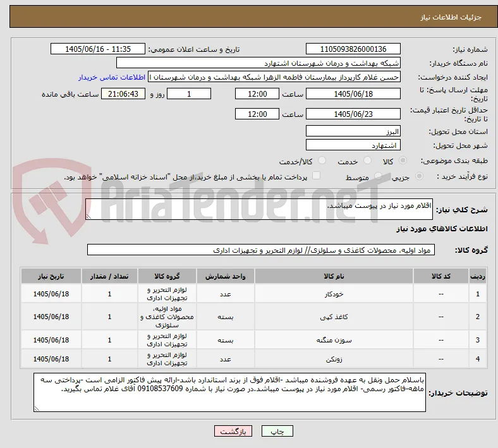Click the تاریخ نیاز column header
The width and height of the screenshot is (498, 448).
[51, 276]
